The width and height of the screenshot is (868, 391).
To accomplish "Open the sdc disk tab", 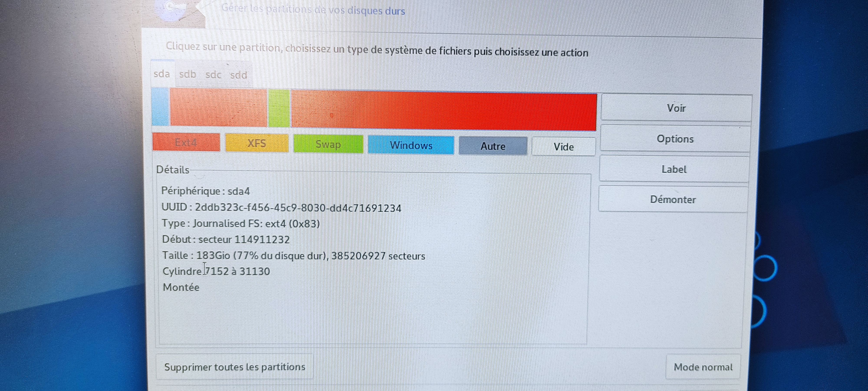I will coord(213,75).
